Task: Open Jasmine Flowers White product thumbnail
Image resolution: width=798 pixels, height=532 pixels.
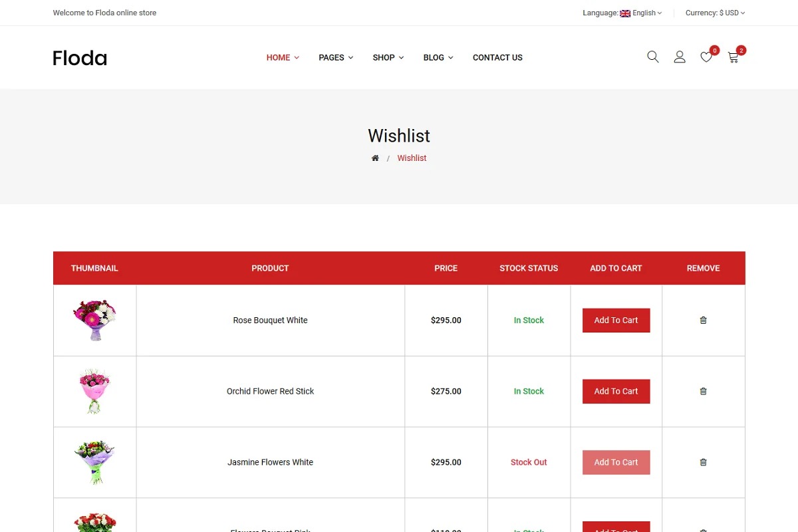Action: [x=94, y=462]
